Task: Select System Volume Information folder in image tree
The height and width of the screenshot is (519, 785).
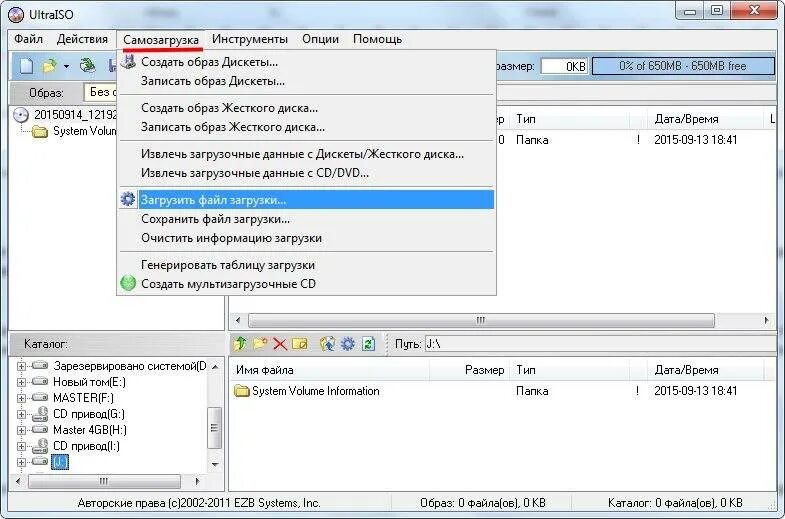Action: click(x=84, y=132)
